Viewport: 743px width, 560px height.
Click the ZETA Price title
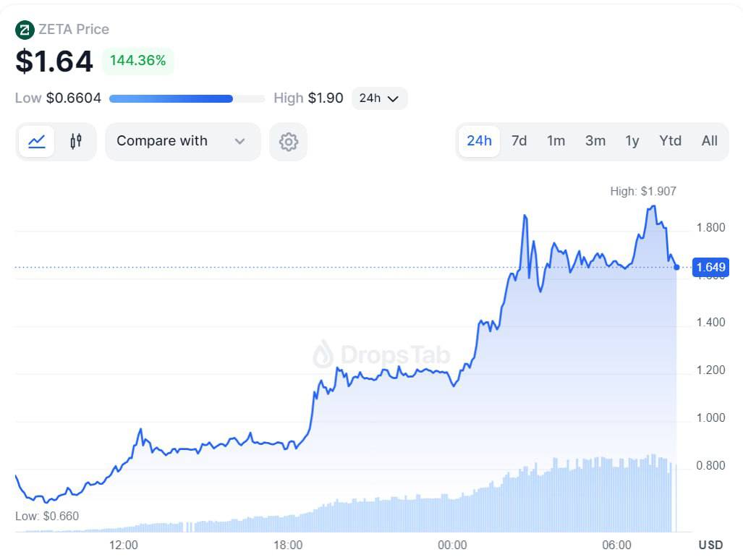pyautogui.click(x=74, y=30)
